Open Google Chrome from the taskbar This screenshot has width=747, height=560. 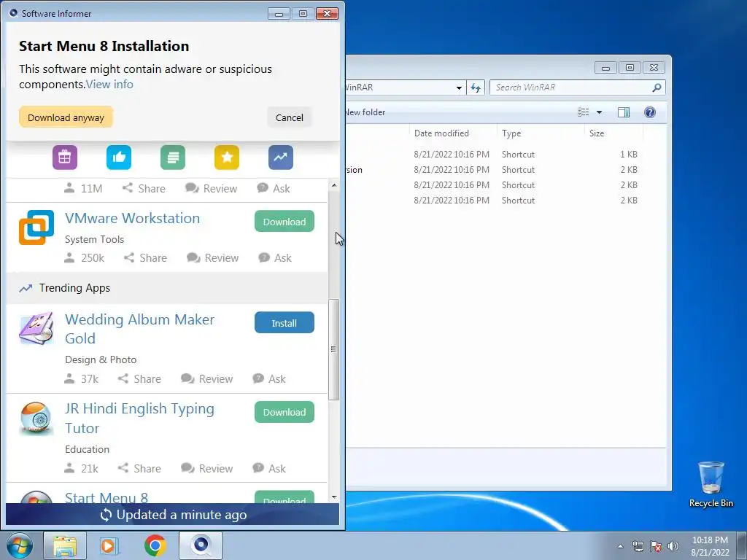click(155, 545)
